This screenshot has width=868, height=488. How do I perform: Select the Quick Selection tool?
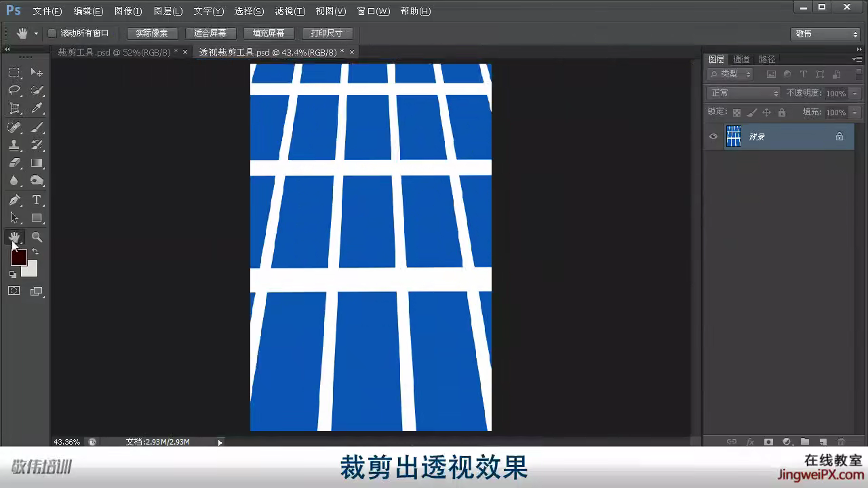37,90
